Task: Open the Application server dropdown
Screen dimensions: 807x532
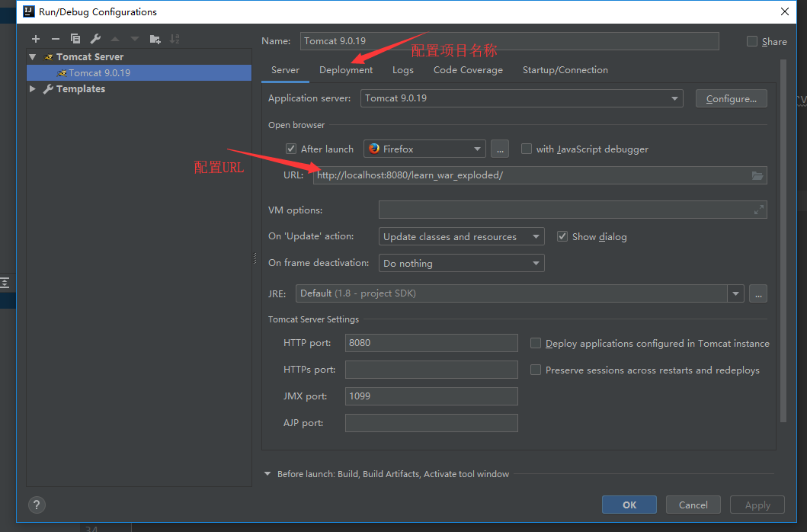Action: (521, 98)
